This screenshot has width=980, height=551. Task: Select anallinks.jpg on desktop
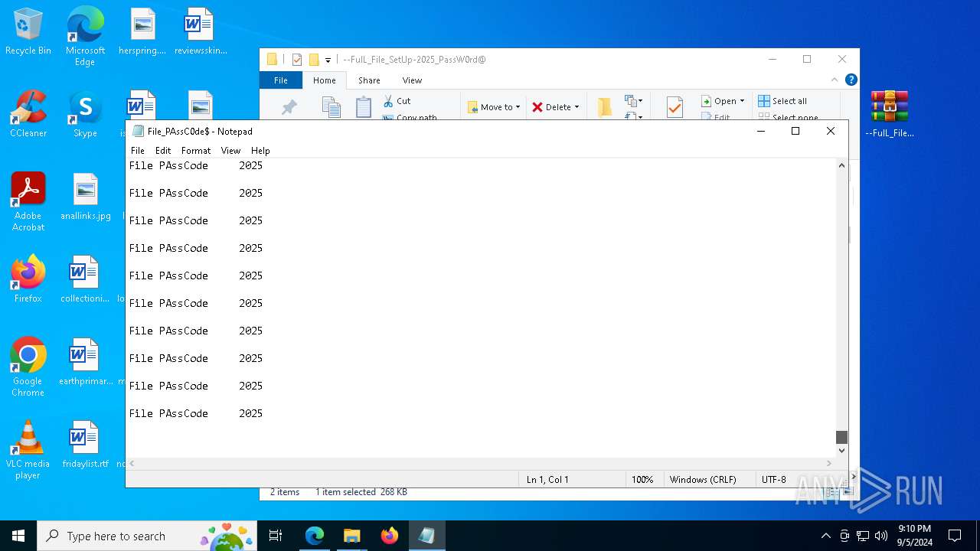pyautogui.click(x=85, y=197)
